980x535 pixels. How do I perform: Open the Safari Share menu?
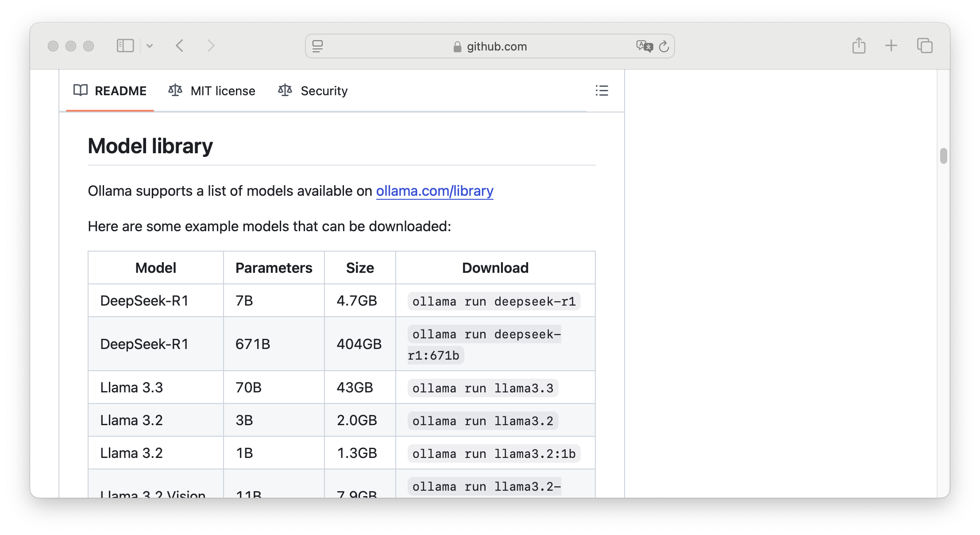point(859,46)
